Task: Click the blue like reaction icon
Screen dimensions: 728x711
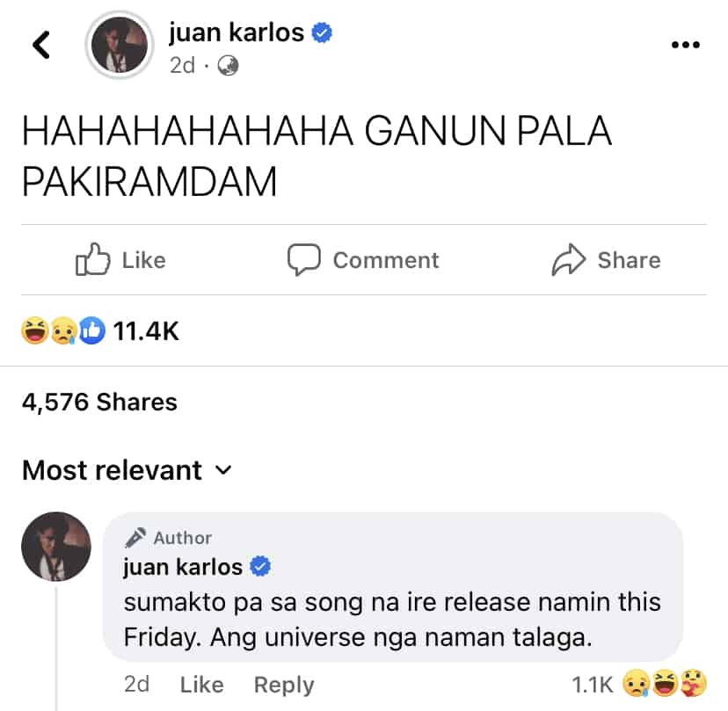Action: 92,330
